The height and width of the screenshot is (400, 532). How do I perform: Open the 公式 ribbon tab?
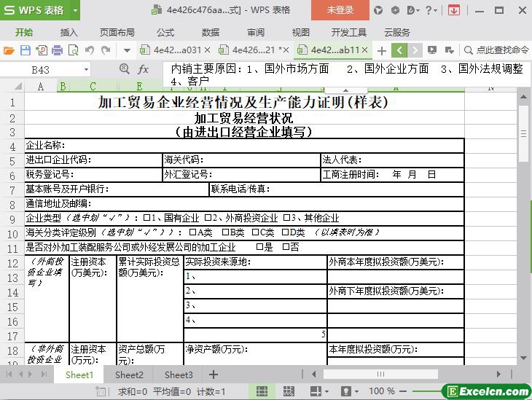coord(165,32)
